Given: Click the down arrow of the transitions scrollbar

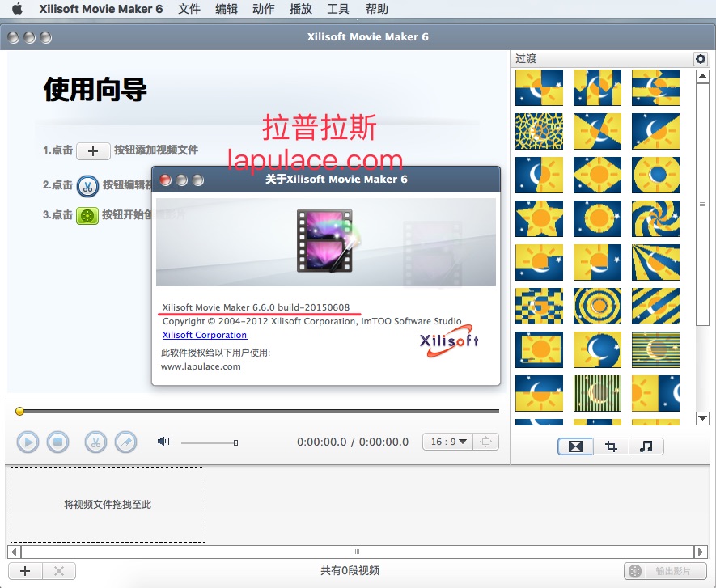Looking at the screenshot, I should [702, 417].
